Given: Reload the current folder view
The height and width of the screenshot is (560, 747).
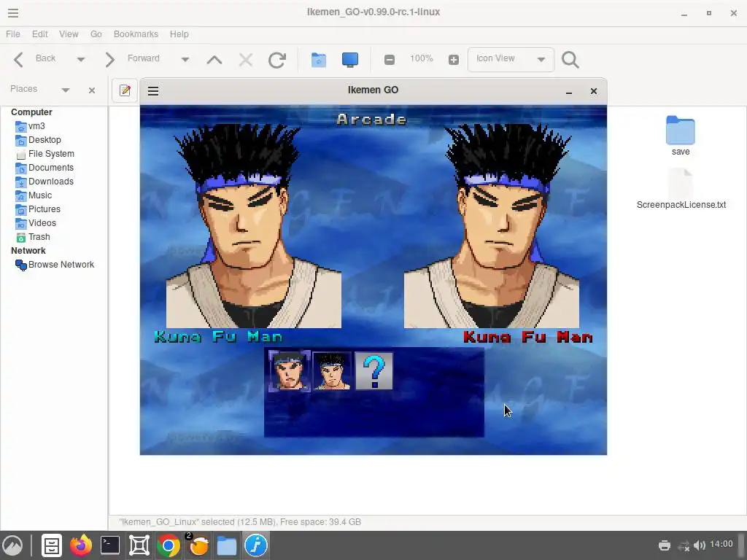Looking at the screenshot, I should [x=277, y=60].
